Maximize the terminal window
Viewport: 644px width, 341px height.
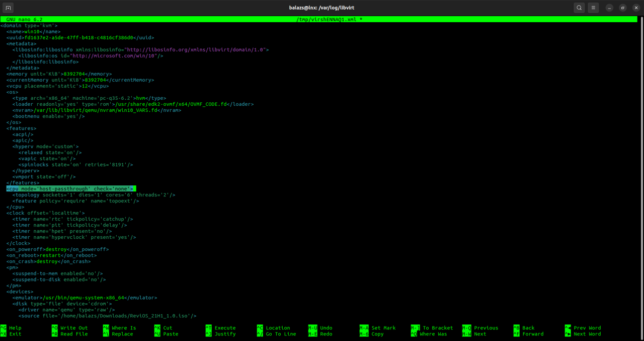pos(623,8)
